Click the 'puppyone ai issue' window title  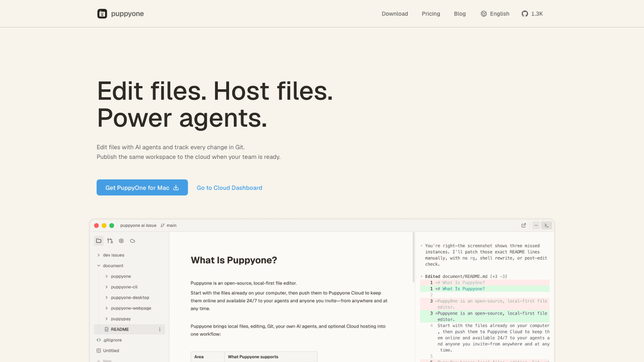(138, 225)
